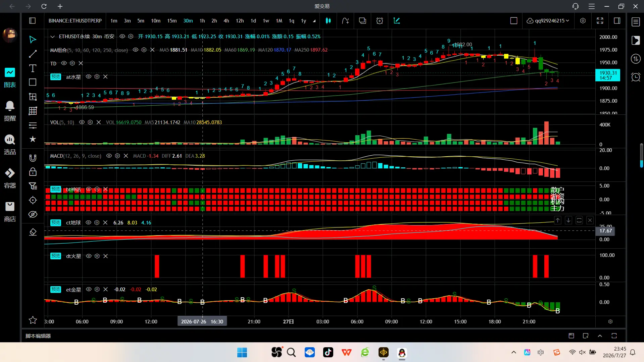Select the trend line drawing tool
644x362 pixels.
[x=33, y=54]
